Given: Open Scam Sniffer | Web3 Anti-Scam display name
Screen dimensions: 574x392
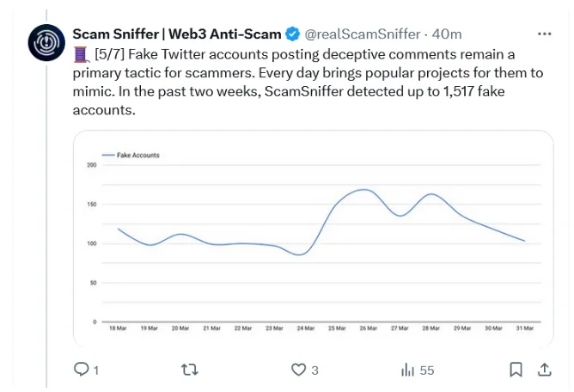Looking at the screenshot, I should point(177,34).
